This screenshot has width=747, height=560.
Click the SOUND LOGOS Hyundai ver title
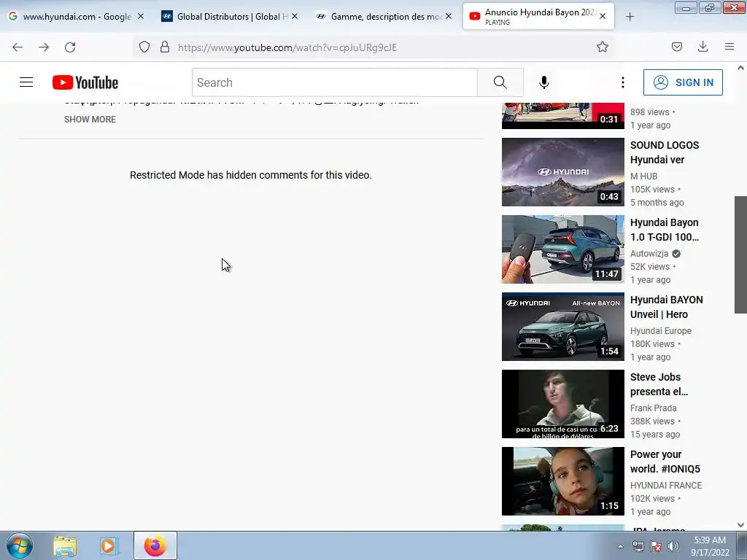(x=665, y=152)
